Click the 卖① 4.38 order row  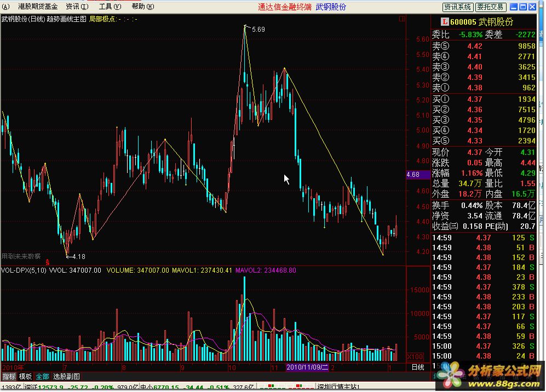coord(484,88)
